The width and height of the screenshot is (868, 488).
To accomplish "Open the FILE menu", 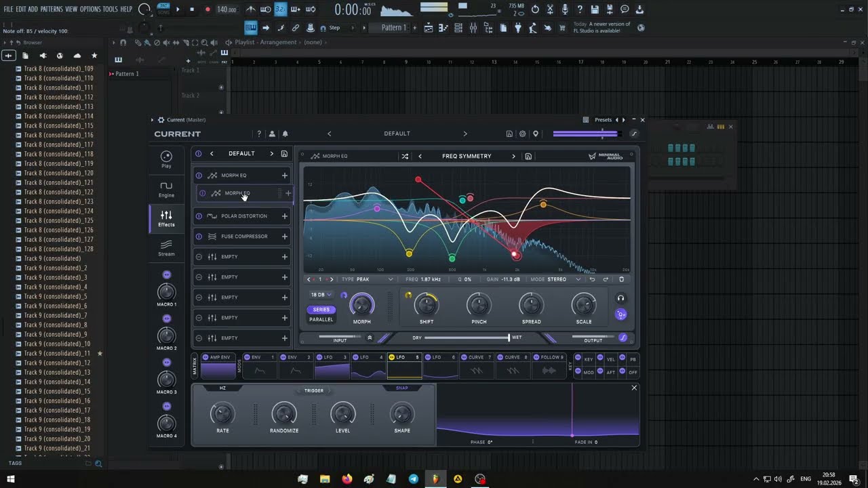I will coord(8,9).
